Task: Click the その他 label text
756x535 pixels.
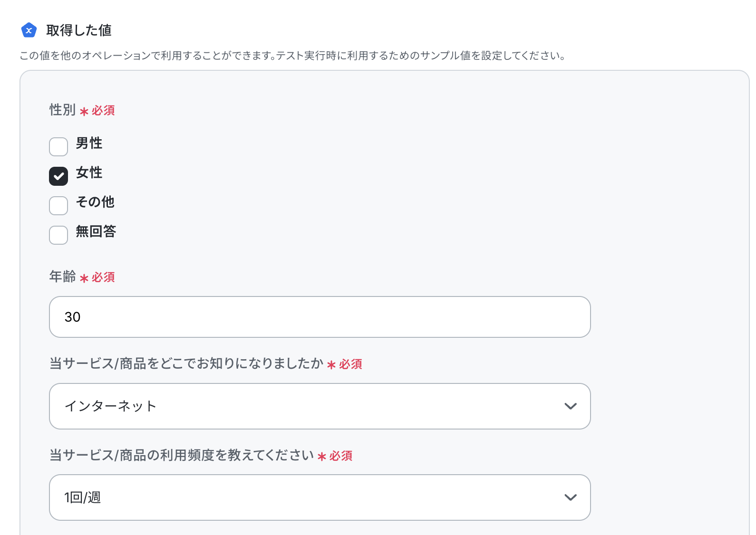Action: tap(95, 202)
